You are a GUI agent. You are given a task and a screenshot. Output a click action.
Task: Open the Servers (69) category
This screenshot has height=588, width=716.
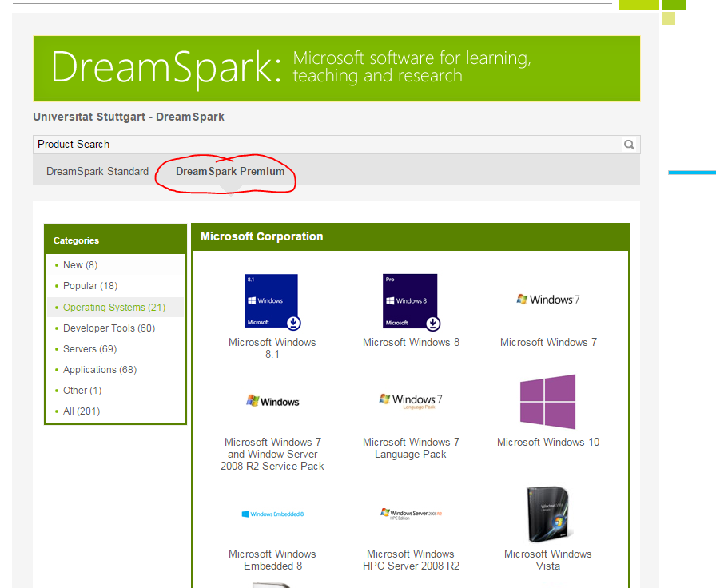tap(90, 349)
